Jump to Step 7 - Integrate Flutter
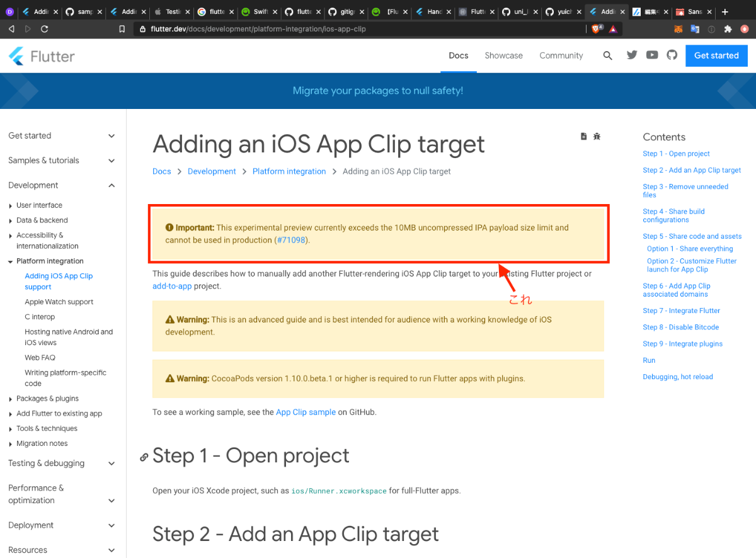This screenshot has height=558, width=756. 681,310
